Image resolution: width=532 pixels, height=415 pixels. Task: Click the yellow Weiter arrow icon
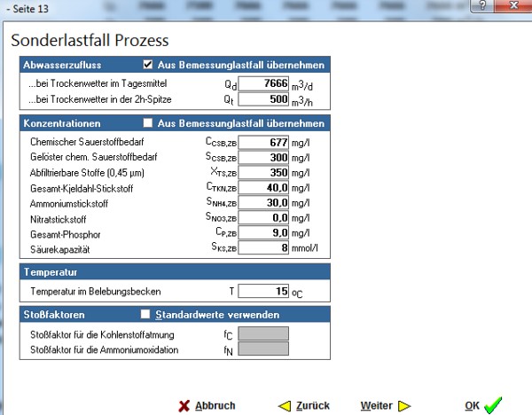click(404, 405)
